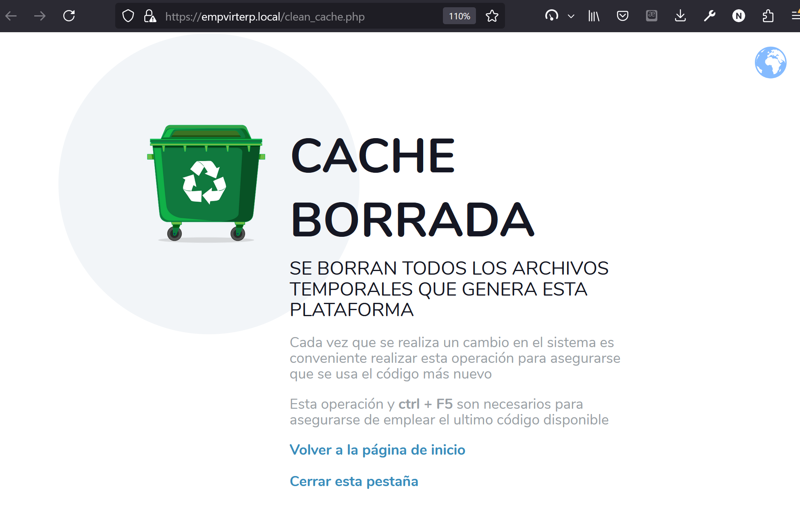The width and height of the screenshot is (800, 532).
Task: Follow 'Volver a la página de inicio' link
Action: (377, 450)
